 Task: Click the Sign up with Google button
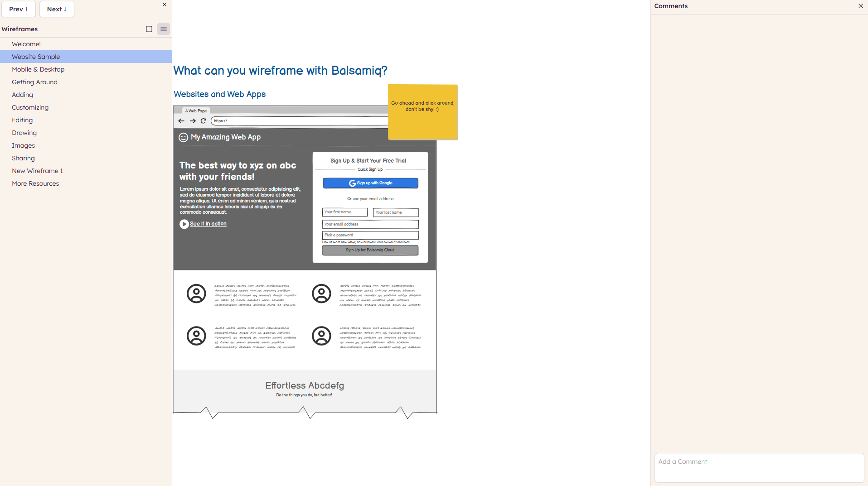[370, 183]
